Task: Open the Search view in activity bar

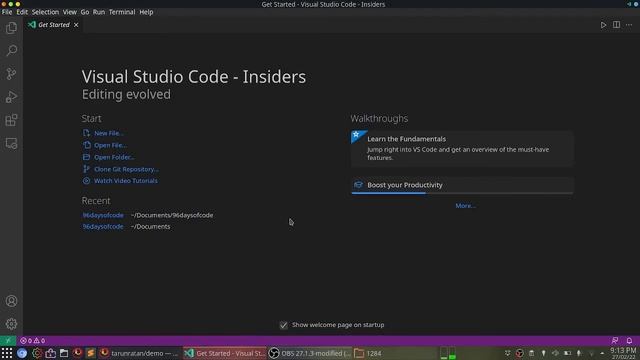Action: point(11,51)
